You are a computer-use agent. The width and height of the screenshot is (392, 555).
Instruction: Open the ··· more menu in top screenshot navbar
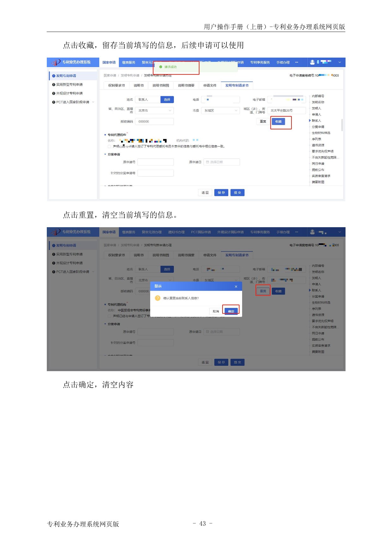[297, 62]
